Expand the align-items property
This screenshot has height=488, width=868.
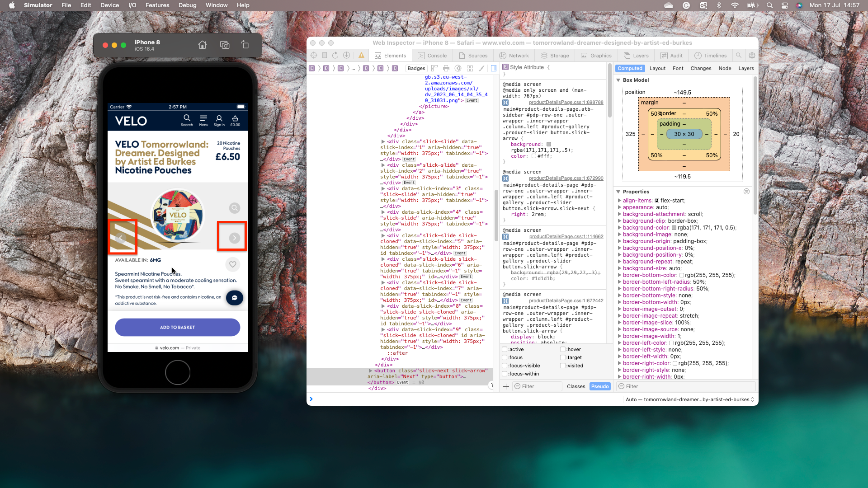pyautogui.click(x=619, y=201)
